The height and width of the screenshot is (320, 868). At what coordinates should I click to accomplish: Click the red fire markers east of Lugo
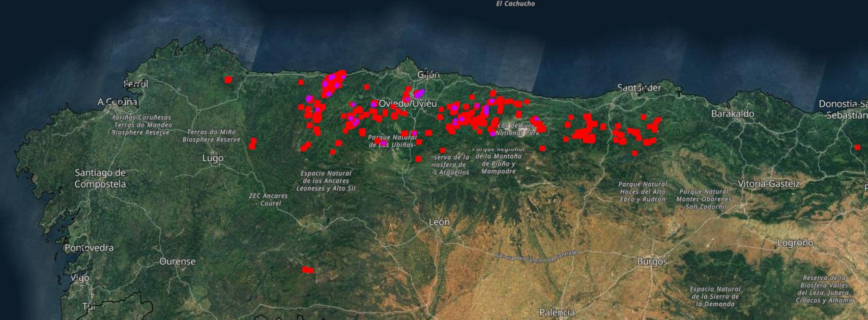tap(252, 144)
